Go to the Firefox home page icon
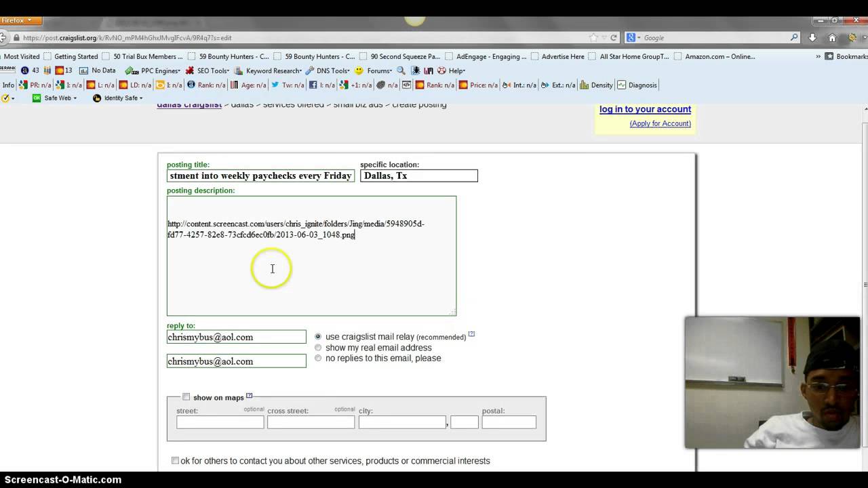 coord(832,38)
